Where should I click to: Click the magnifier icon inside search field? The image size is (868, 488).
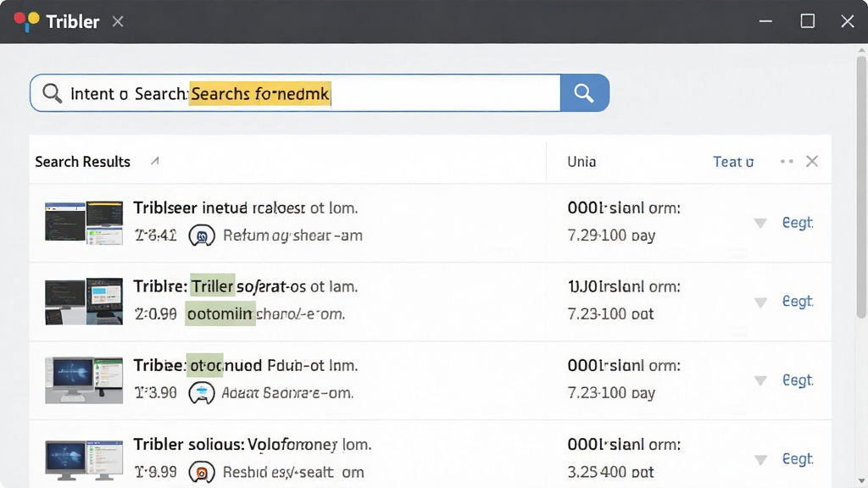pos(52,93)
